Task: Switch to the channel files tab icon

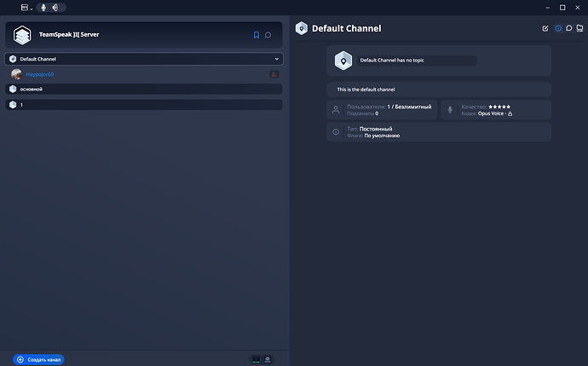Action: coord(579,28)
